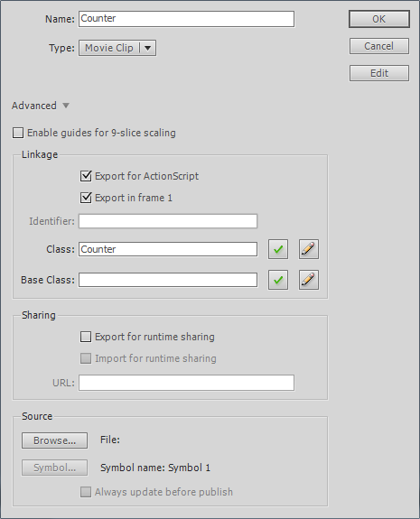420x519 pixels.
Task: Browse for a source file
Action: pyautogui.click(x=55, y=440)
